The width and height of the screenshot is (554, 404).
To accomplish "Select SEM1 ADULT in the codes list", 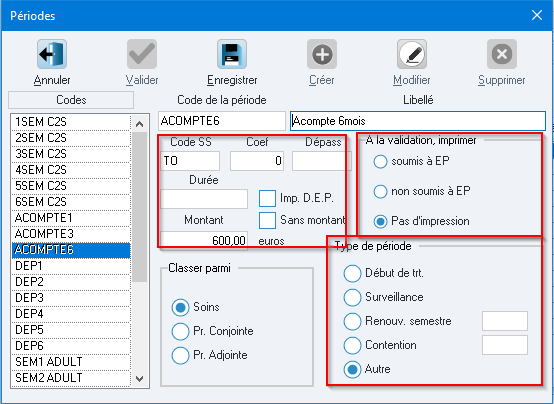I will click(x=71, y=362).
